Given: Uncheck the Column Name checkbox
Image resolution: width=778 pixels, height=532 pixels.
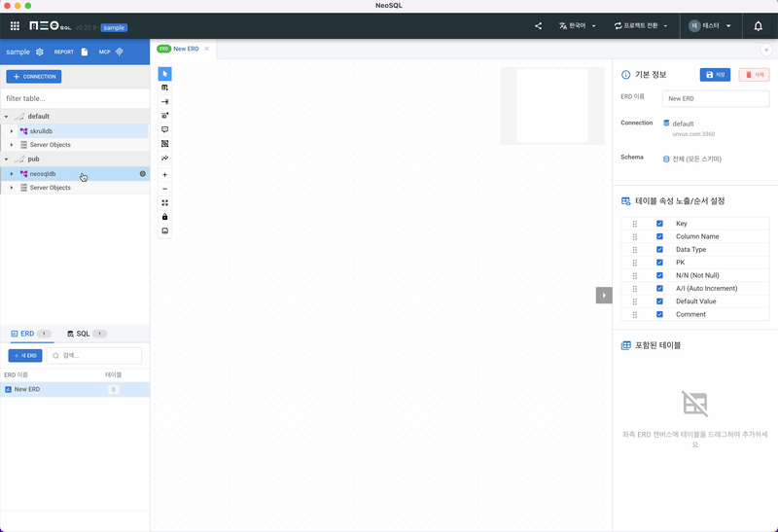Looking at the screenshot, I should point(659,236).
